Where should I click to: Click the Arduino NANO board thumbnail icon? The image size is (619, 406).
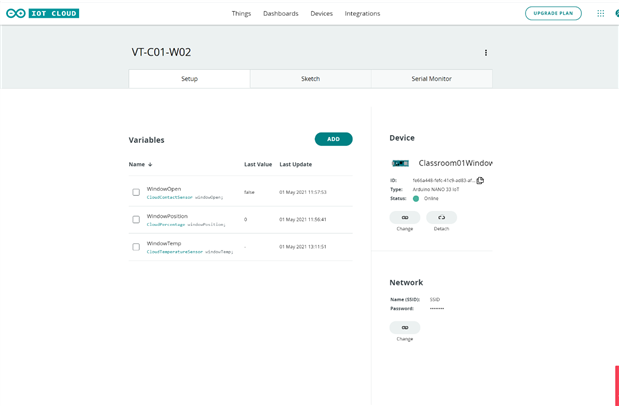(x=400, y=163)
